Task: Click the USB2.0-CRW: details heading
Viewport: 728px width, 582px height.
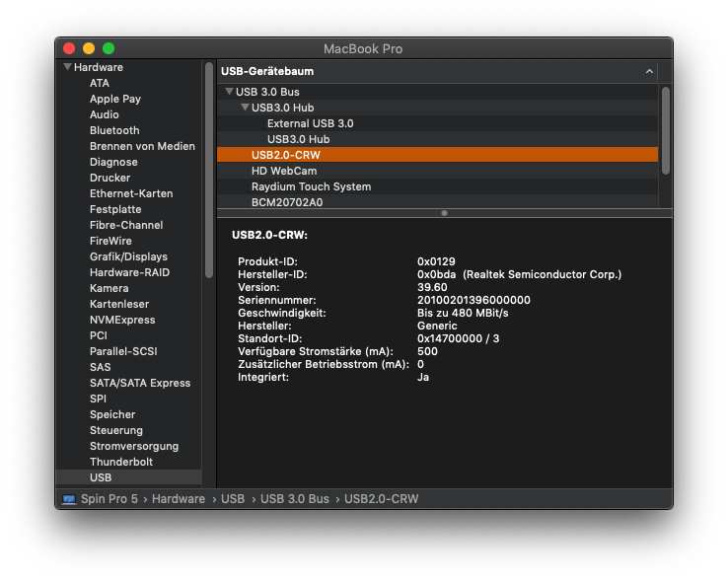Action: (269, 235)
